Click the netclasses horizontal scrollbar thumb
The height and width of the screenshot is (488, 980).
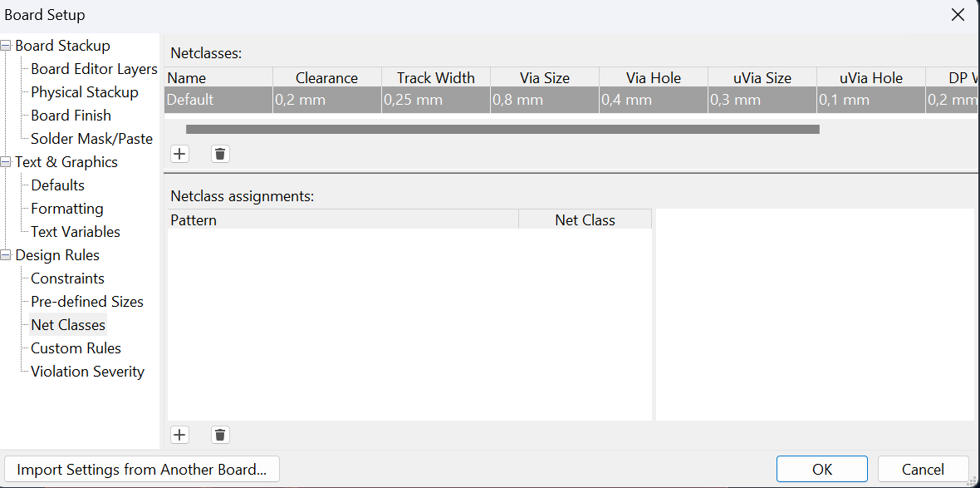tap(502, 130)
